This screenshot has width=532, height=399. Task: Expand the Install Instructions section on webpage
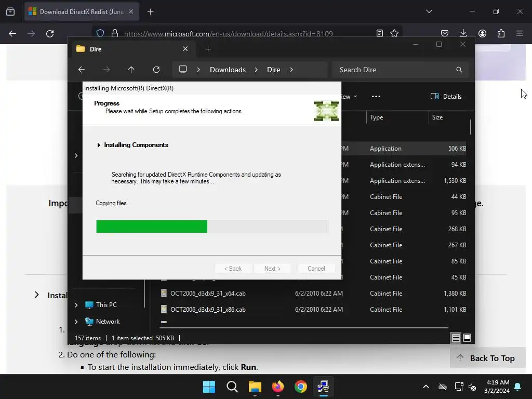click(x=37, y=295)
